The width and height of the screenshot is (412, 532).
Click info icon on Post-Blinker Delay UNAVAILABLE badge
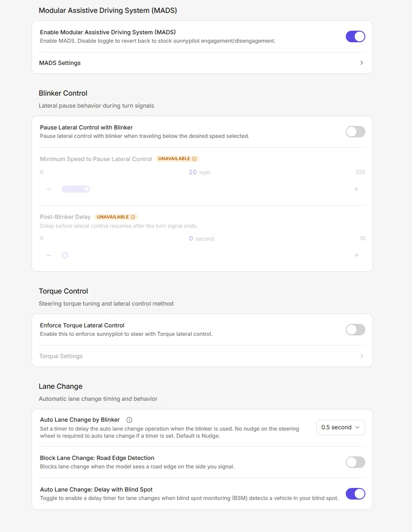133,217
